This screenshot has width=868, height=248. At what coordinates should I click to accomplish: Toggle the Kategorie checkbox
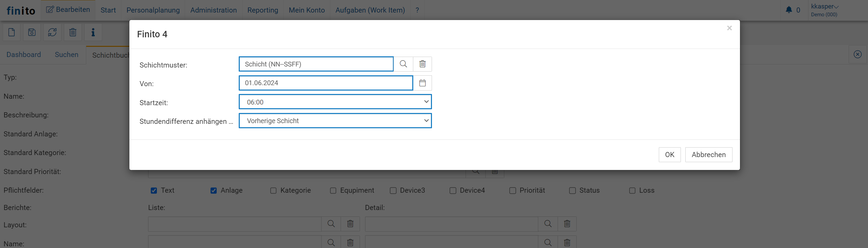coord(273,191)
